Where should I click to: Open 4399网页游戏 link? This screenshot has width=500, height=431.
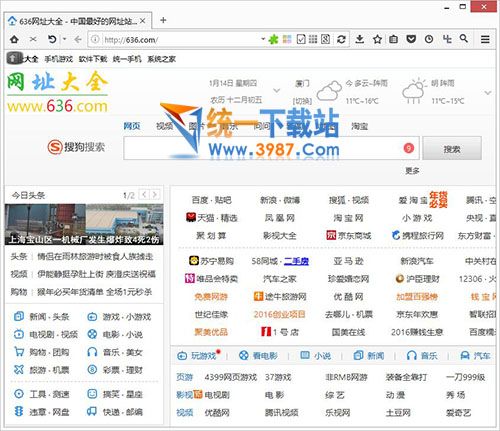(x=231, y=377)
